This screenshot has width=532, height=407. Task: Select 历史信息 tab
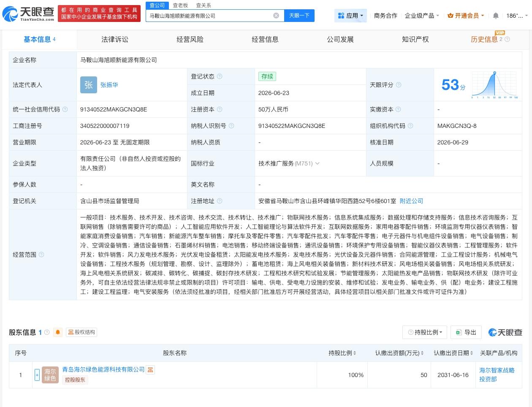[x=484, y=39]
